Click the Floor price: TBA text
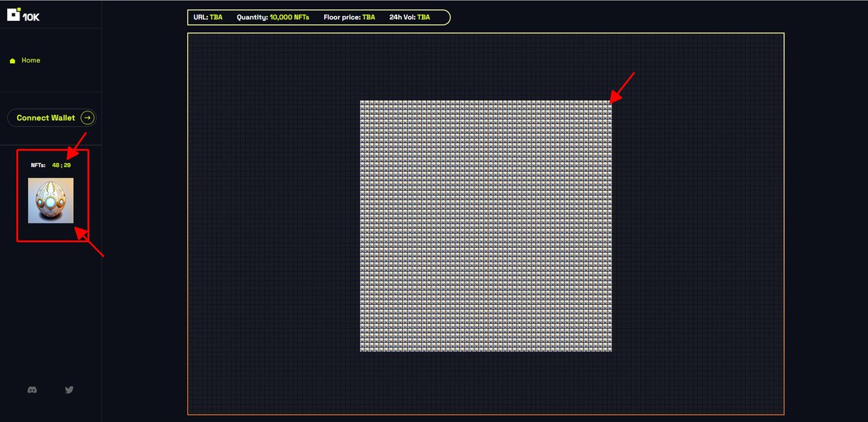The image size is (868, 422). tap(349, 17)
